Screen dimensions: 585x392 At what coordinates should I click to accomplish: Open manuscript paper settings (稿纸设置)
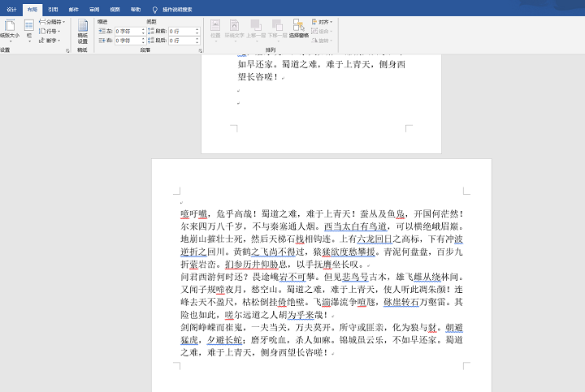click(82, 32)
